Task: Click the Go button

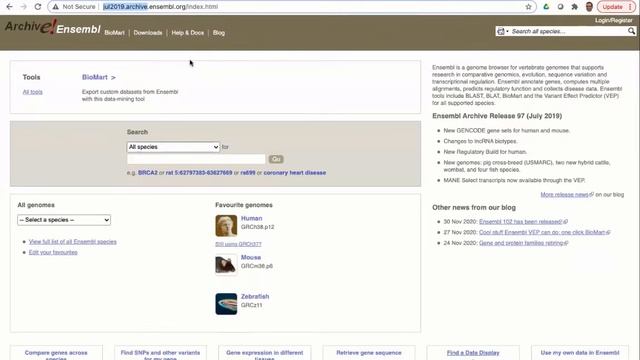Action: tap(276, 159)
